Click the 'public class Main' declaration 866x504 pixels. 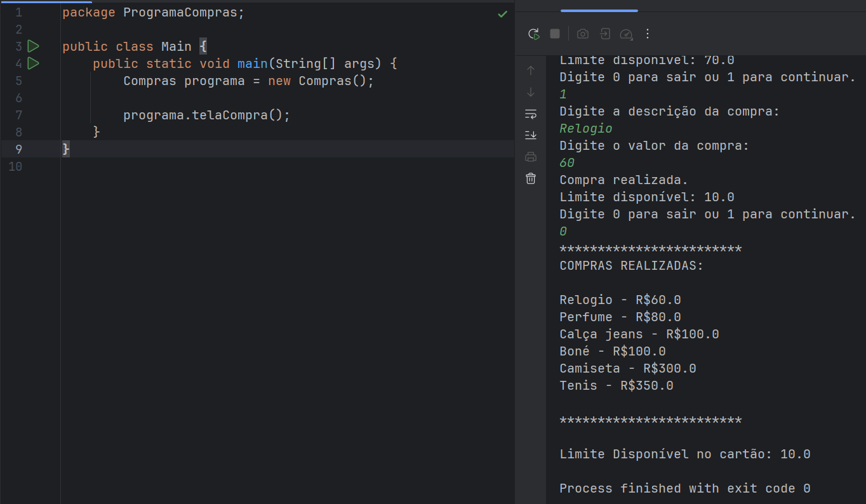(127, 46)
